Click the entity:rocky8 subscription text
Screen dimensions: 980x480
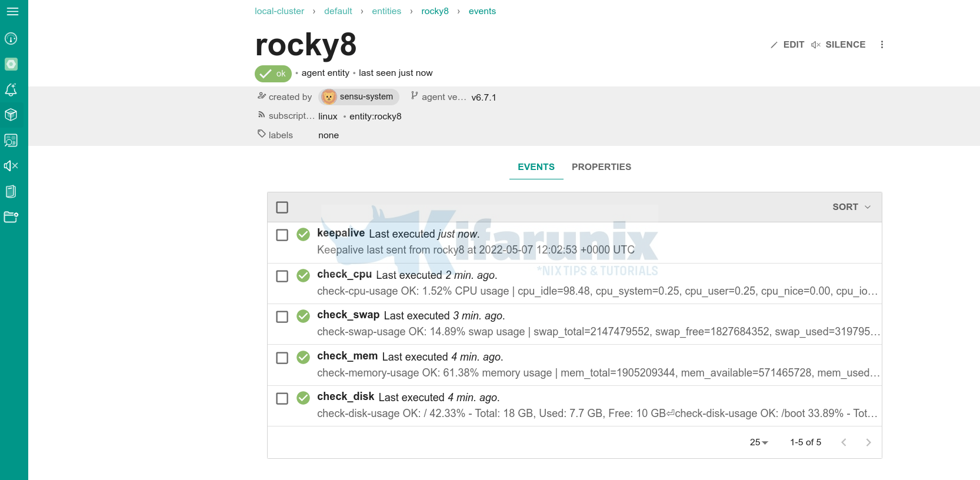click(x=375, y=116)
